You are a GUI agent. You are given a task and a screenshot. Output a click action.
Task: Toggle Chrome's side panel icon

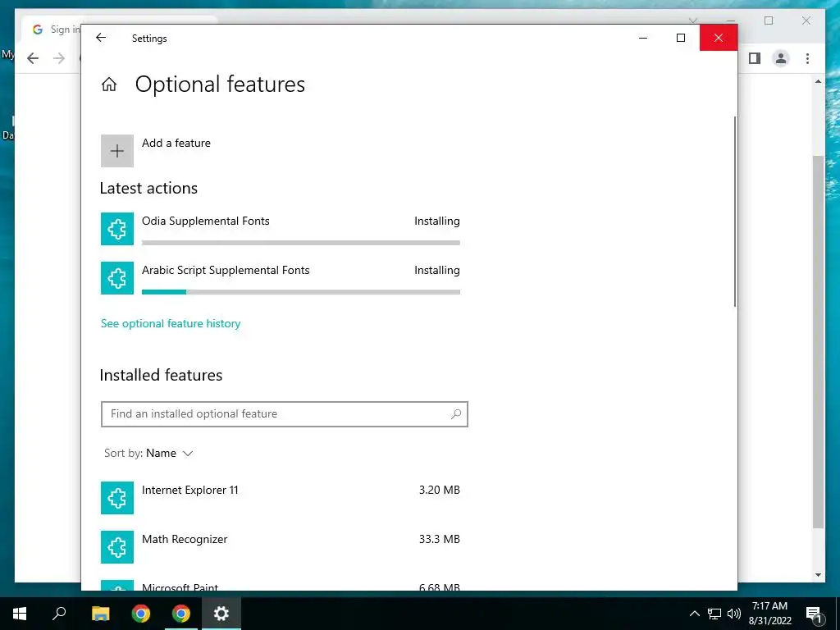point(755,58)
